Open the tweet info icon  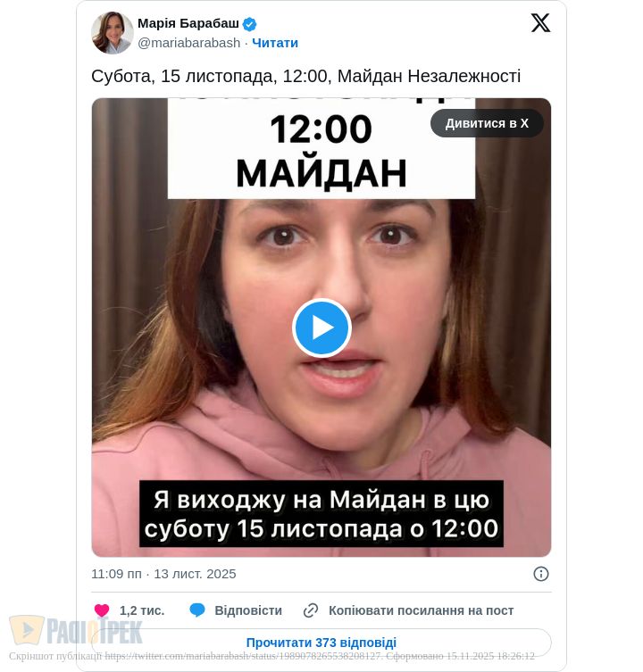point(541,574)
